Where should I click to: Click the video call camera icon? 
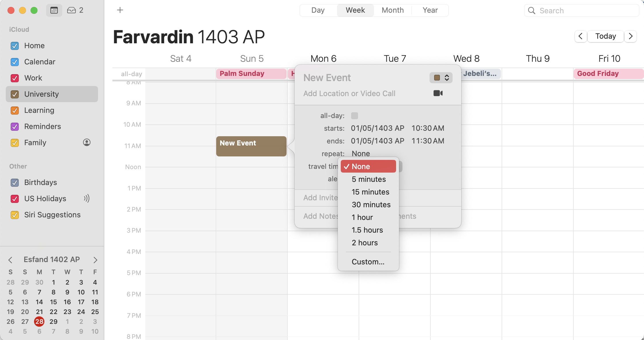pos(438,93)
